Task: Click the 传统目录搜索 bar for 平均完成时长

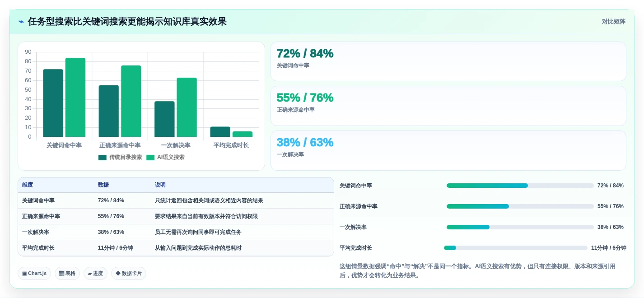Action: (x=220, y=132)
